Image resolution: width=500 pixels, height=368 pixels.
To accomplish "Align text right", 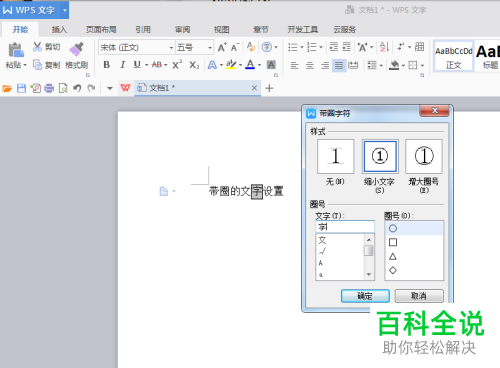I will tap(325, 65).
